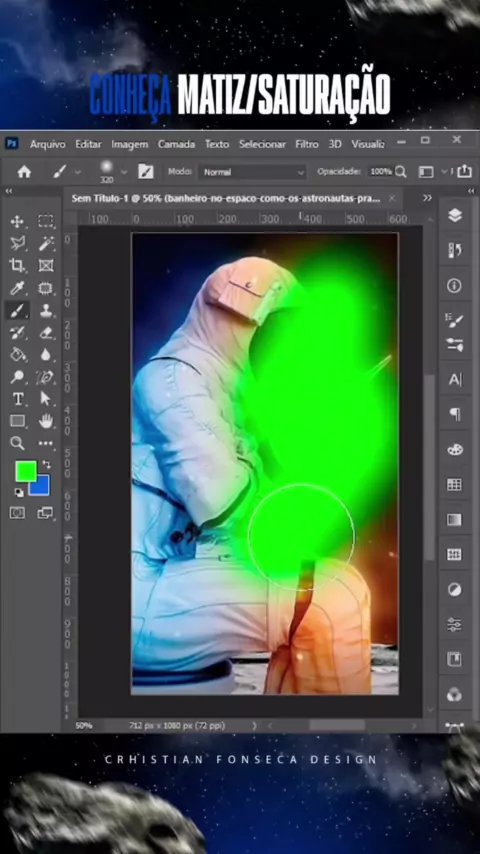Open the Modo blending dropdown set to Normal
This screenshot has height=854, width=480.
tap(252, 172)
